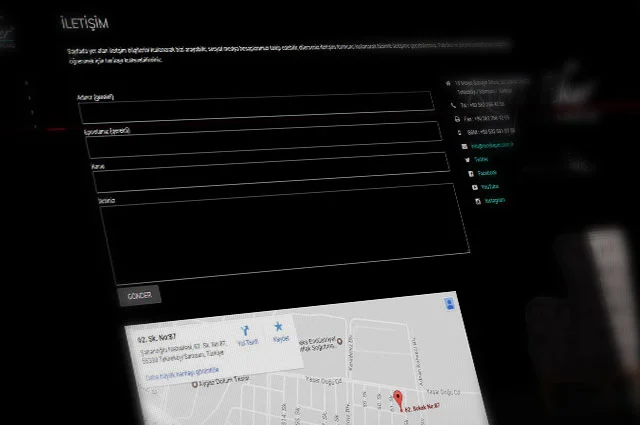Viewport: 640px width, 425px height.
Task: Open the Twitter profile link
Action: pos(481,159)
